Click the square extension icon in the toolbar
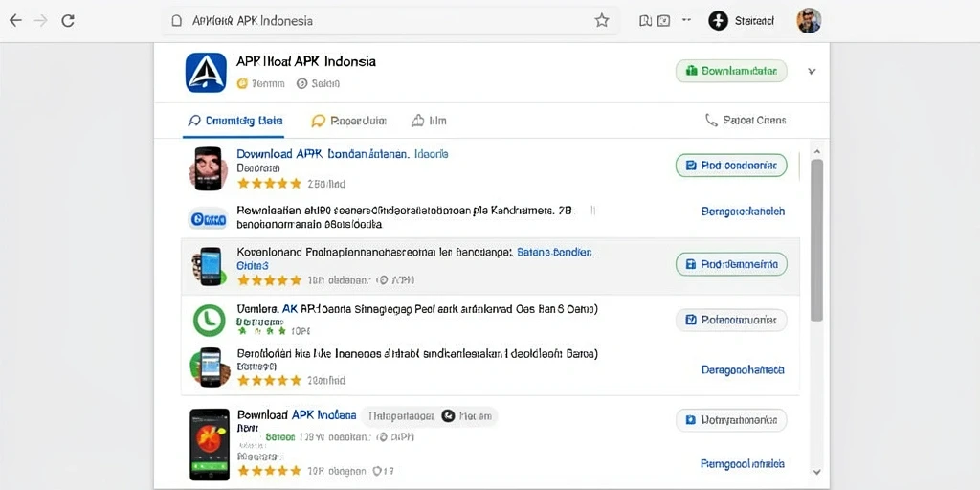The width and height of the screenshot is (980, 490). (x=664, y=21)
